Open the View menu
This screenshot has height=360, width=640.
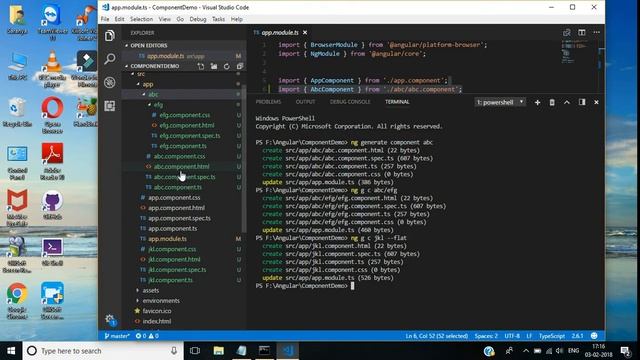164,19
